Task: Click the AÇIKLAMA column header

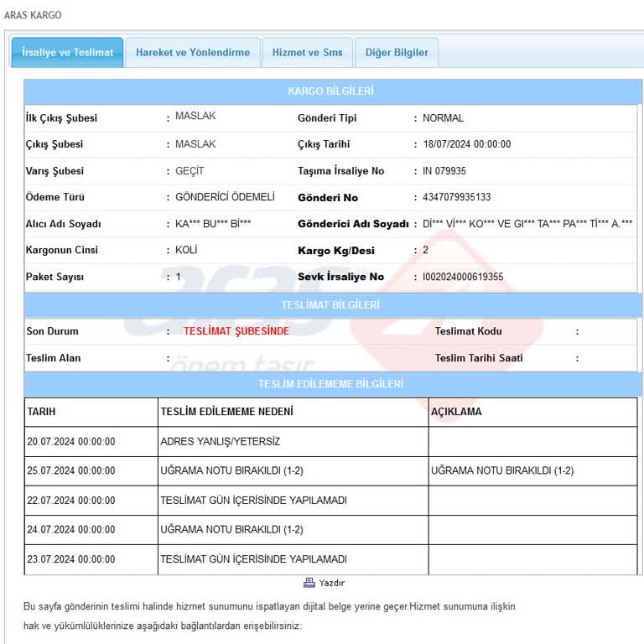Action: 456,412
